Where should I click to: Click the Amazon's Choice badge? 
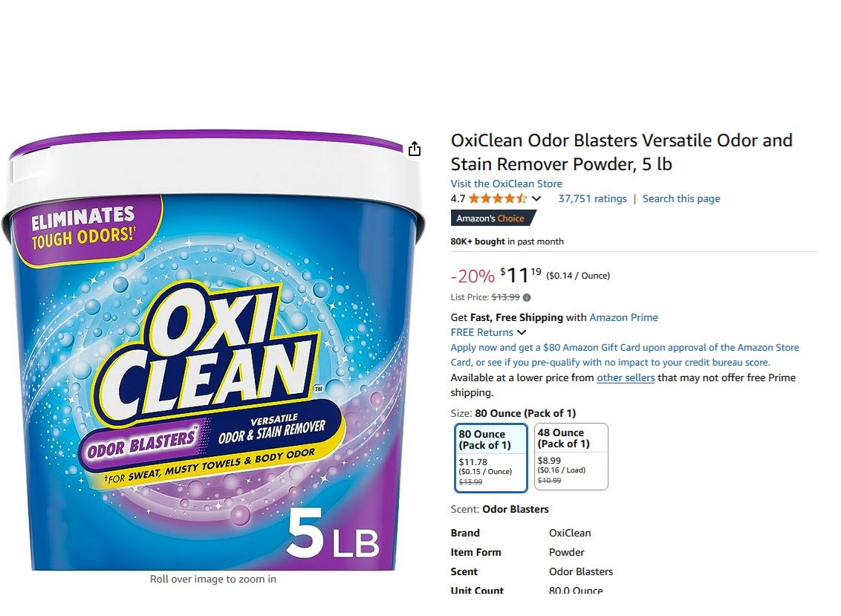tap(493, 218)
